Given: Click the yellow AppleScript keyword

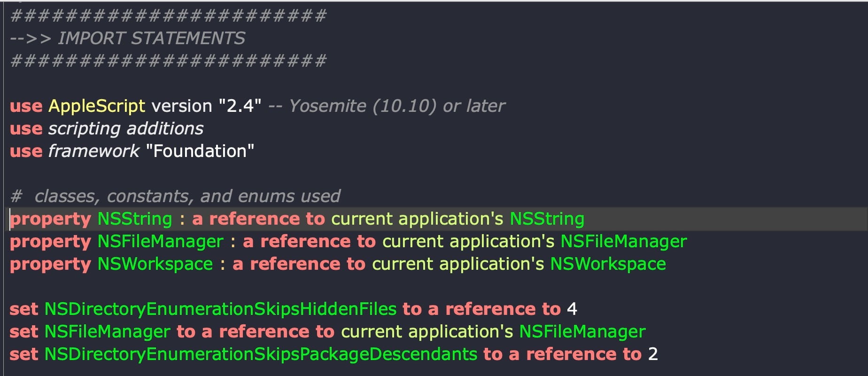Looking at the screenshot, I should (97, 106).
